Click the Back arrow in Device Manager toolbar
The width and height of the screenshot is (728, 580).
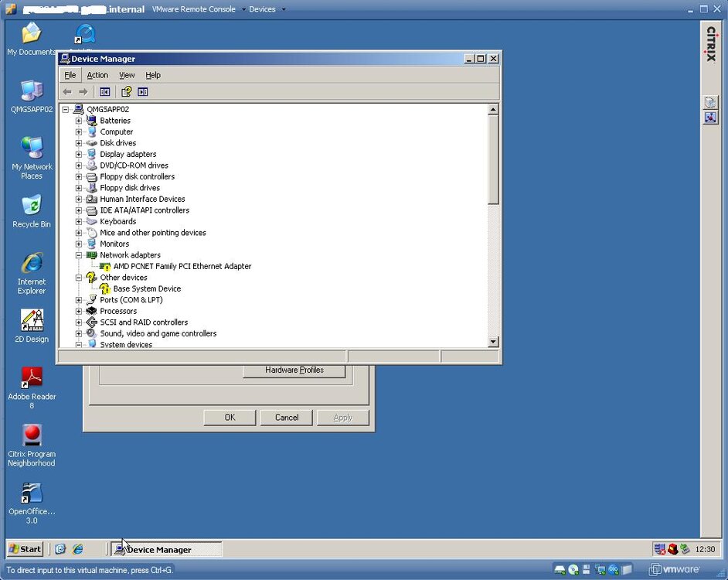point(67,92)
